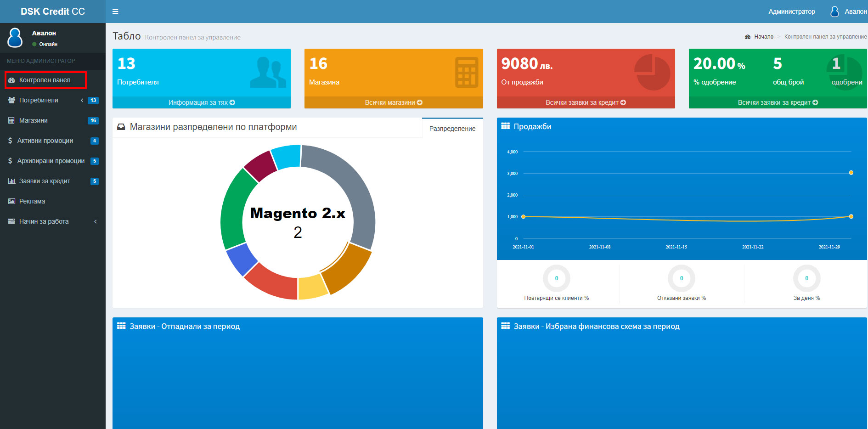Click the Авалон avatar in the sidebar
The width and height of the screenshot is (868, 429).
15,38
